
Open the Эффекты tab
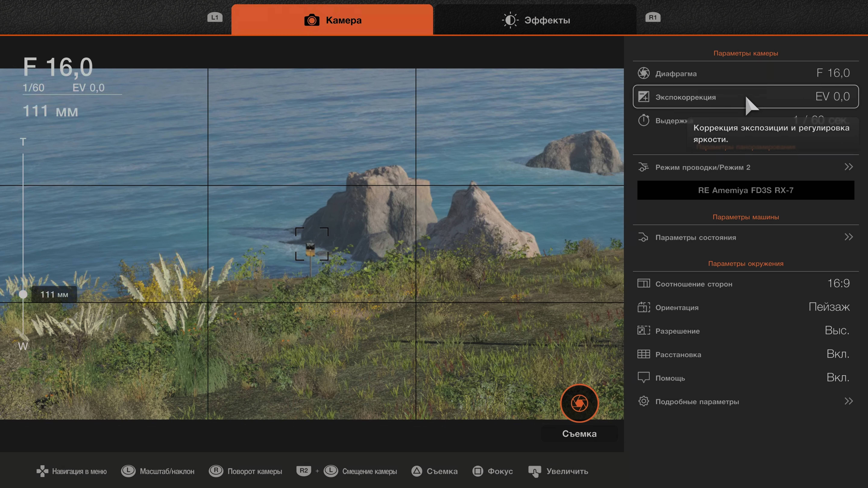pos(535,20)
